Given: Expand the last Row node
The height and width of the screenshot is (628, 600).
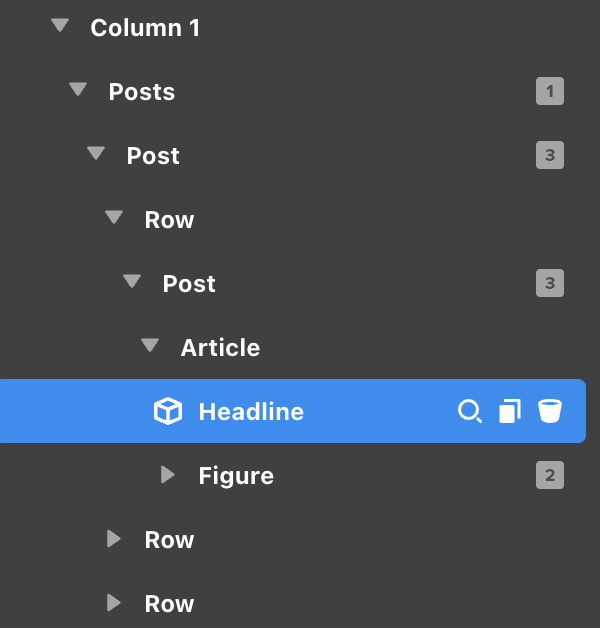Looking at the screenshot, I should (x=114, y=603).
